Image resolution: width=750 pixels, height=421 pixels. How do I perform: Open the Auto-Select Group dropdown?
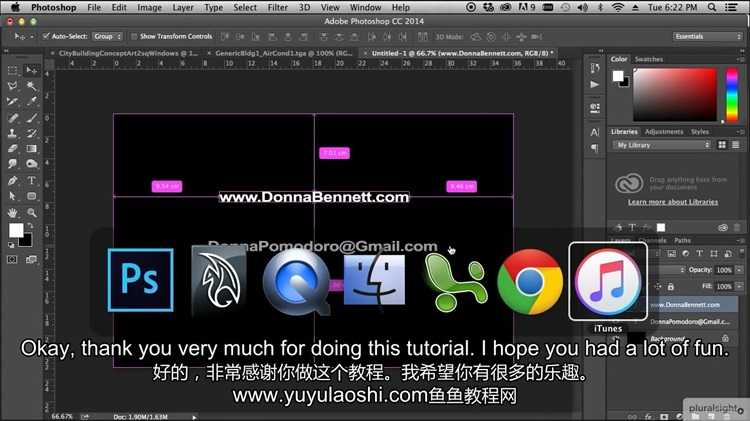(108, 36)
